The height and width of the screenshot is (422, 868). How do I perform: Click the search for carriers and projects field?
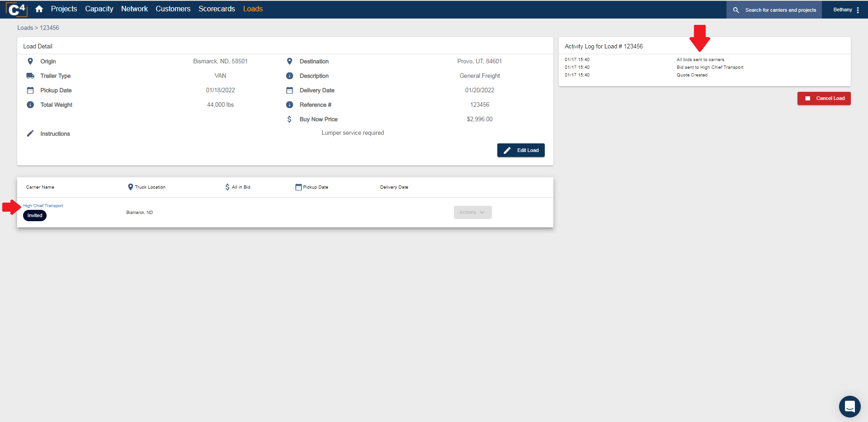(780, 9)
